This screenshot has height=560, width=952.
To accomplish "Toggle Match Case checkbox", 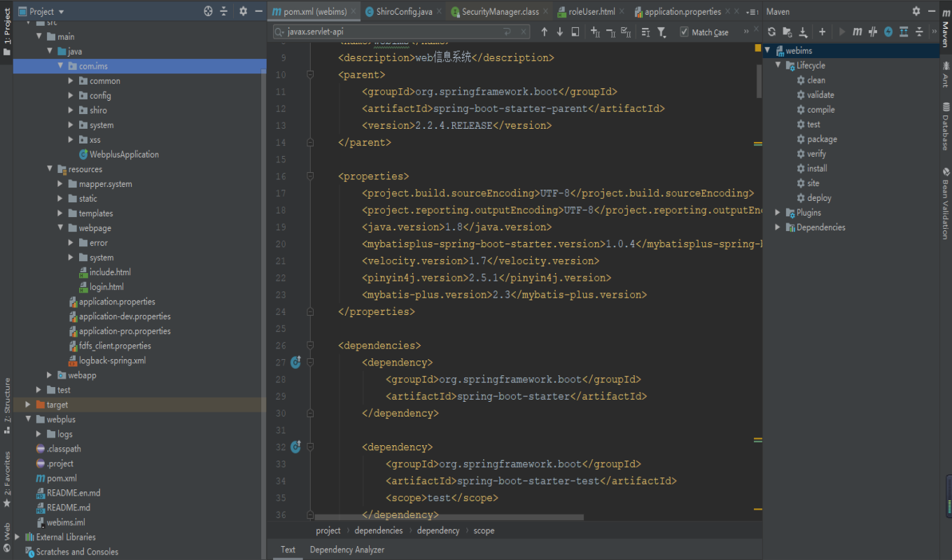I will click(x=684, y=32).
